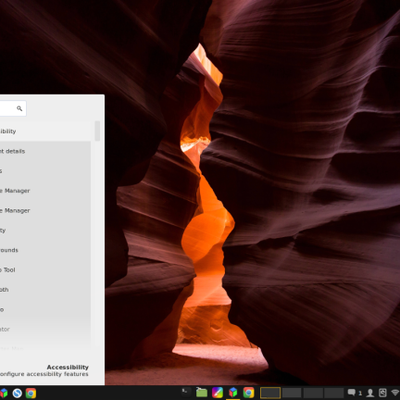Launch Chrome from the left panel shortcuts
The image size is (400, 400).
pyautogui.click(x=31, y=393)
